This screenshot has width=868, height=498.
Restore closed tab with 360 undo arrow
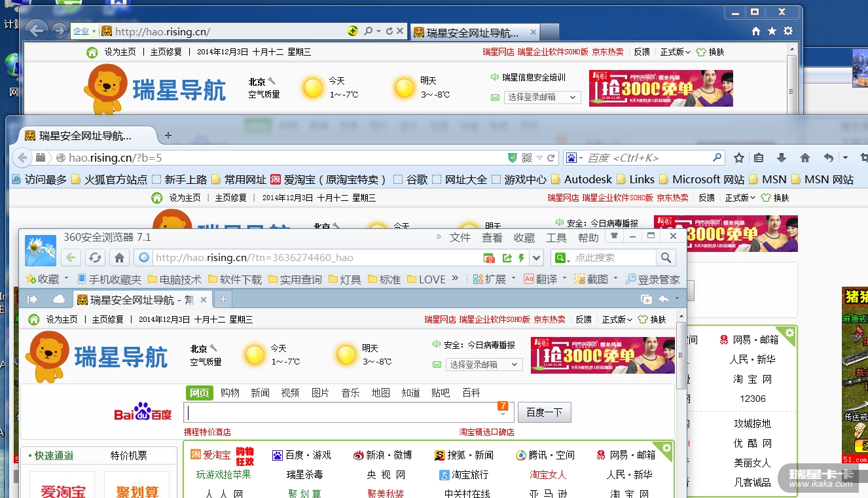tap(664, 299)
